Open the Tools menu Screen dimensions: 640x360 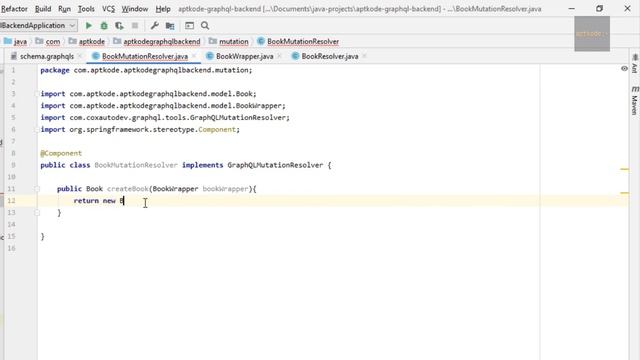(86, 9)
